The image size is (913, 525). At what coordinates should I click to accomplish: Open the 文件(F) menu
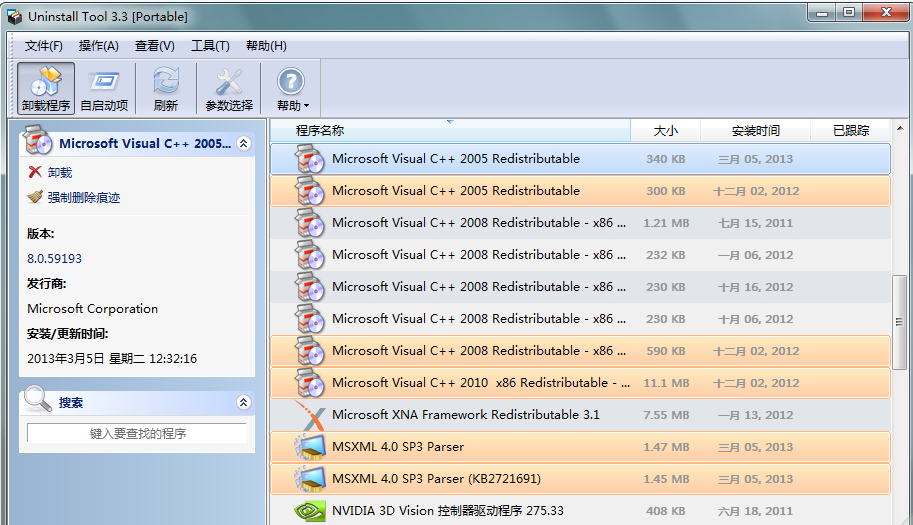pos(44,46)
